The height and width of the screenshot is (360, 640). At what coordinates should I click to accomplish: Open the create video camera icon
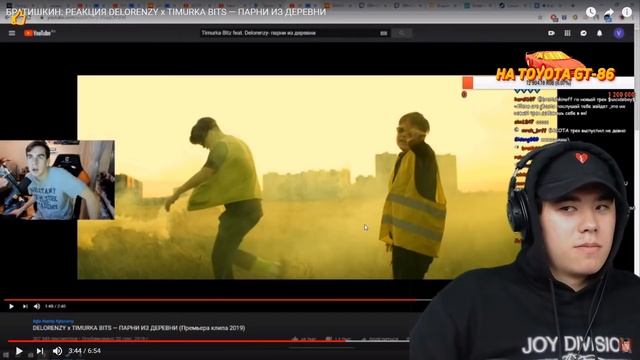coord(551,33)
